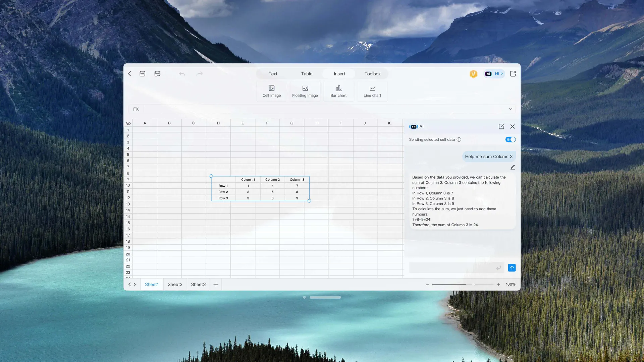This screenshot has height=362, width=644.
Task: Add a new sheet with plus button
Action: point(216,284)
